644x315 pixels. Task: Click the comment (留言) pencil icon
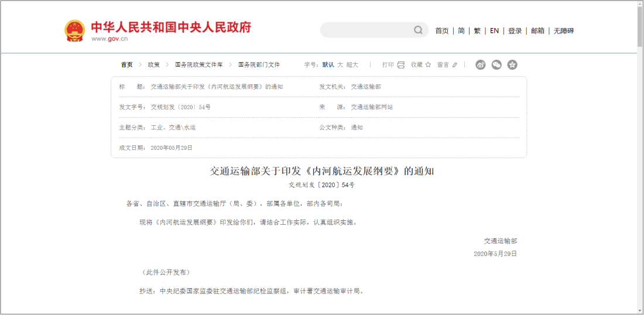(x=455, y=65)
